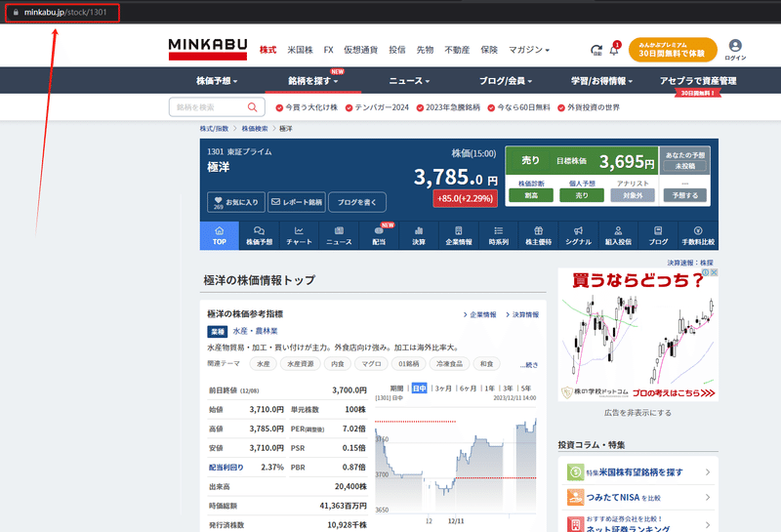Viewport: 781px width, 532px height.
Task: Expand the ニュース dropdown in the navy menu bar
Action: [x=409, y=81]
